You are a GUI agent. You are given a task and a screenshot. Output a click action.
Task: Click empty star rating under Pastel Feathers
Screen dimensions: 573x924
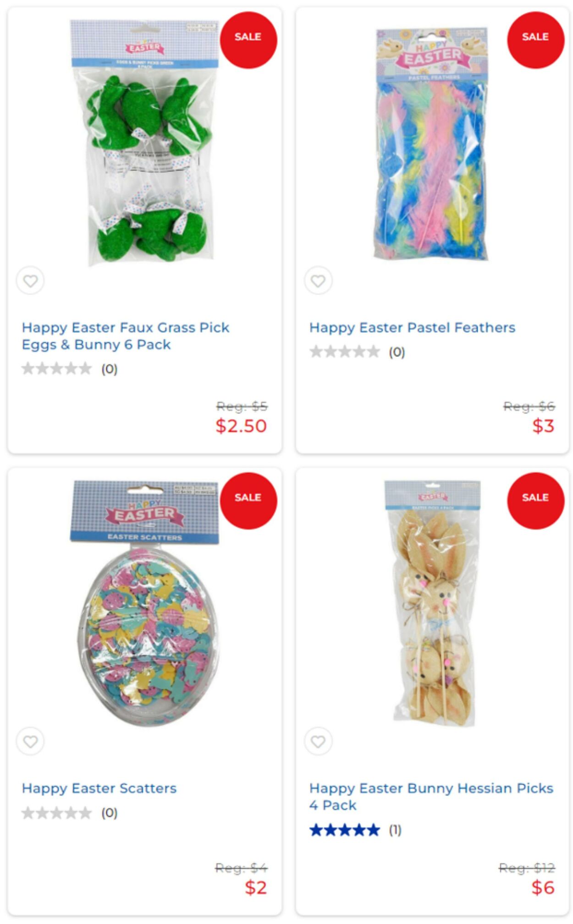345,351
